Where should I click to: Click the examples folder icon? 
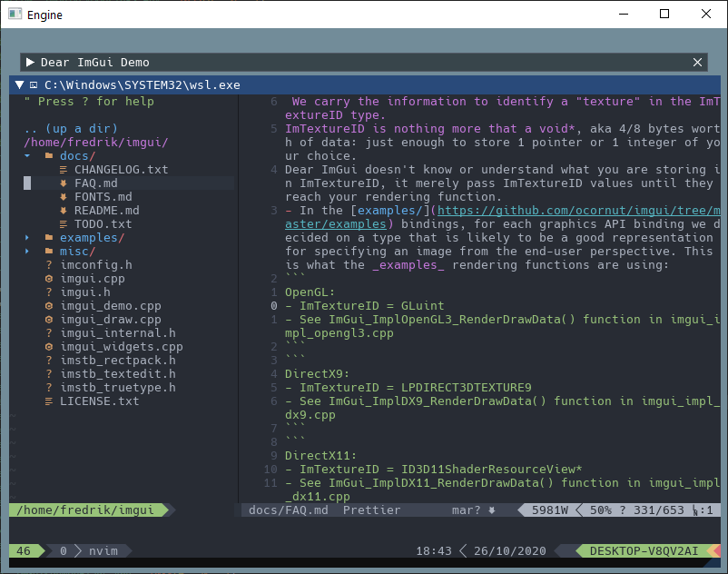click(49, 238)
